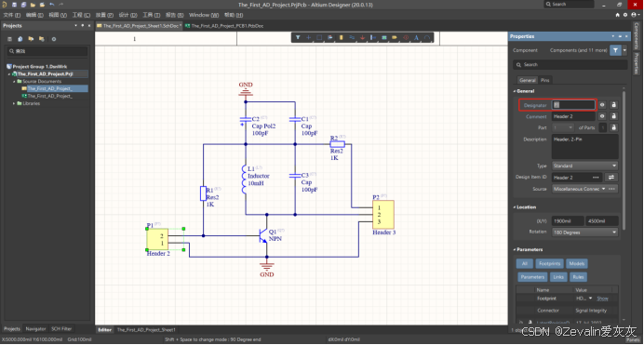Click the Show link for Footprint

tap(602, 299)
